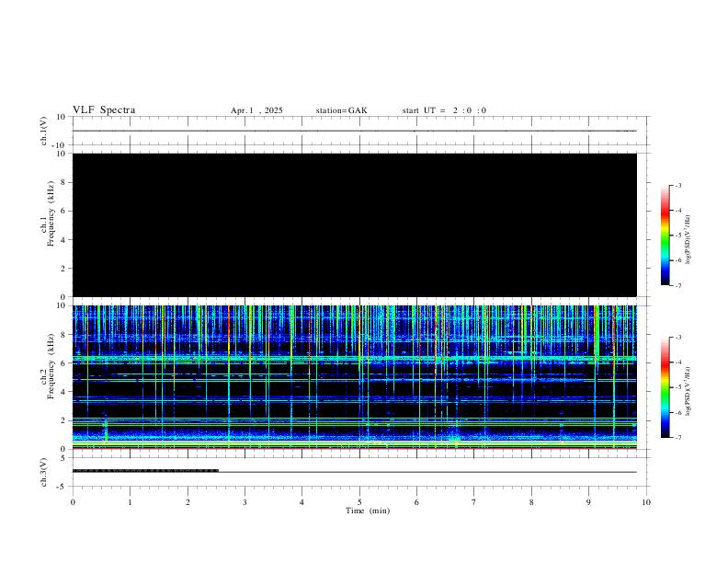Click the "-7" label on lower color bar

pos(677,438)
